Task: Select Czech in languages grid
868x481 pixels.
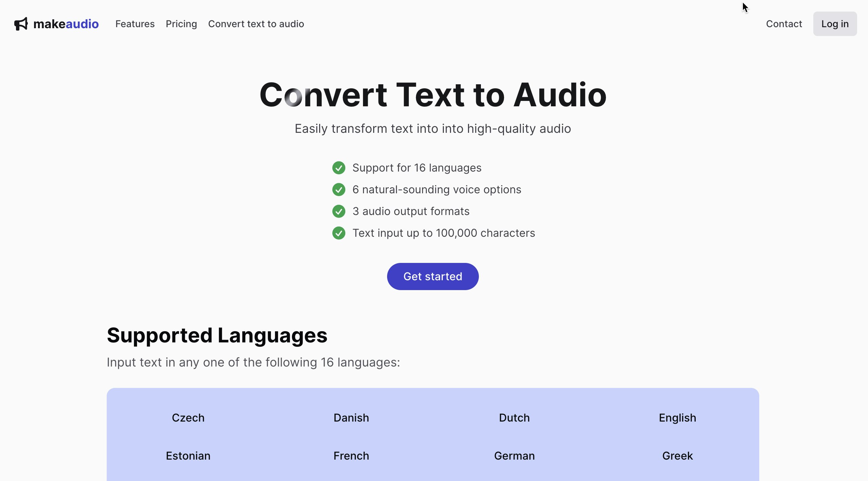Action: [x=188, y=418]
